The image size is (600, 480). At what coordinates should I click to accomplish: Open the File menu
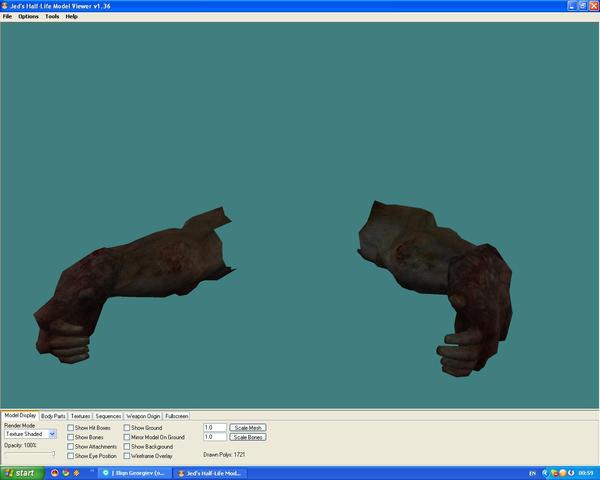[x=7, y=16]
